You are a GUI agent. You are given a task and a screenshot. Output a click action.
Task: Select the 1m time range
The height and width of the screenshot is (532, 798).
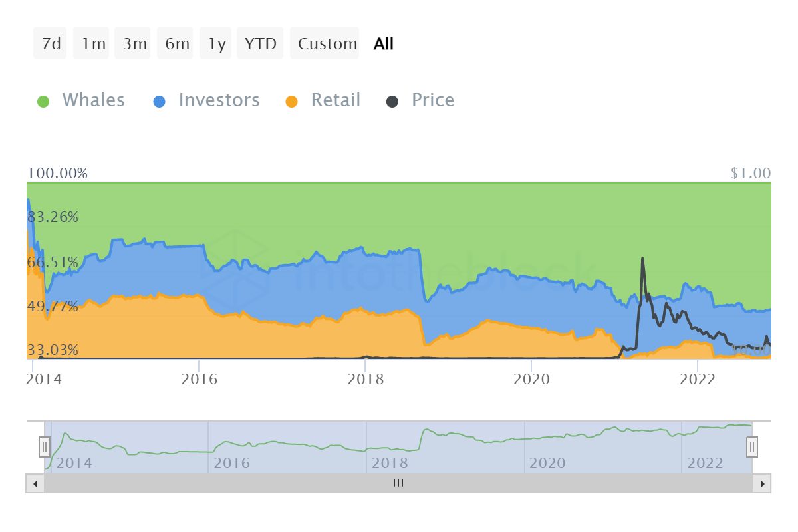pyautogui.click(x=93, y=44)
